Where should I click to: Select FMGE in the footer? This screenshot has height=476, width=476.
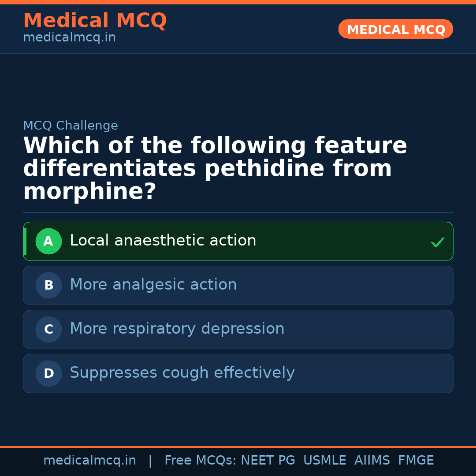coord(416,461)
